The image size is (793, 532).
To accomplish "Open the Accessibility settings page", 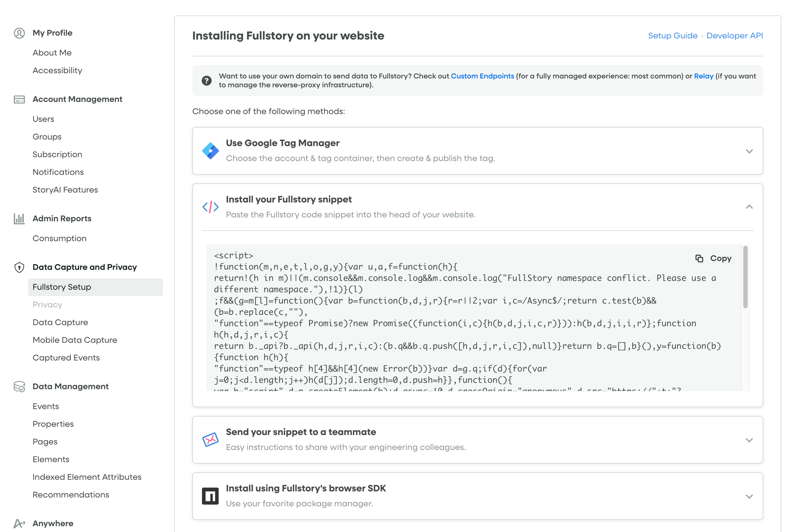I will click(57, 70).
